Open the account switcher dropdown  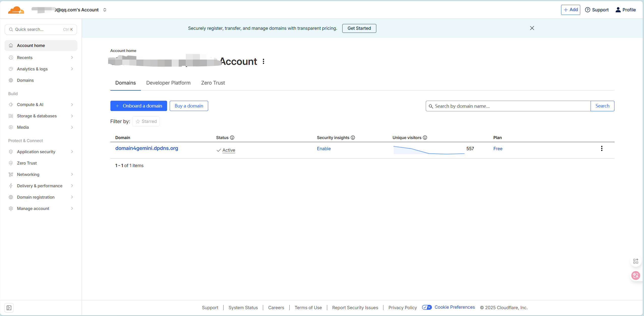[105, 10]
